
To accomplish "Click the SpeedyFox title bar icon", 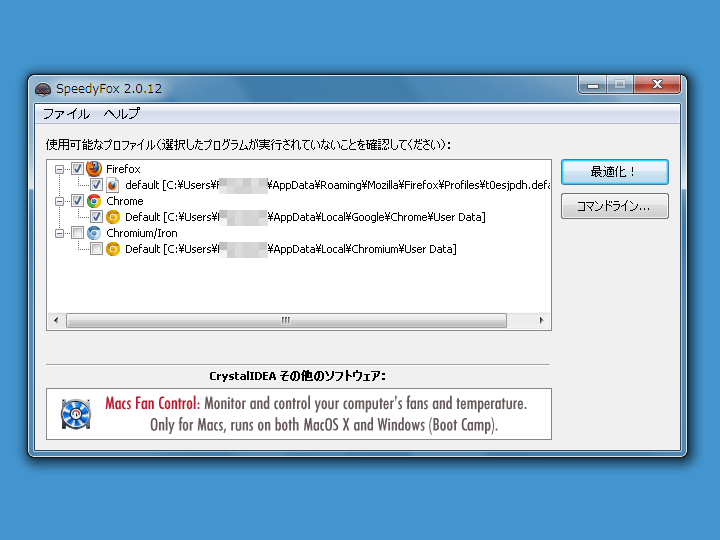I will [x=43, y=89].
